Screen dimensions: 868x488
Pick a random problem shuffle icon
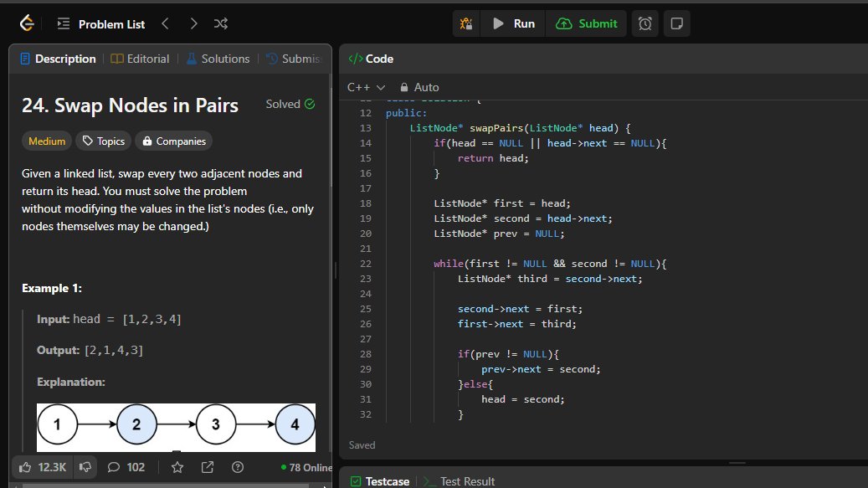[x=220, y=23]
